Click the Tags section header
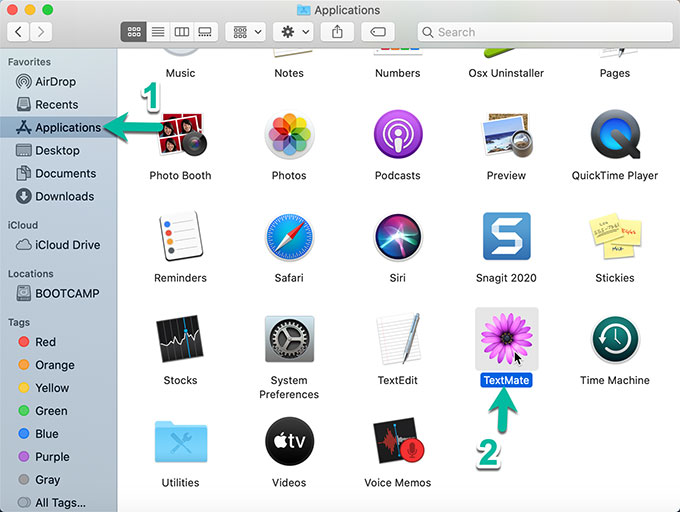 pos(19,323)
